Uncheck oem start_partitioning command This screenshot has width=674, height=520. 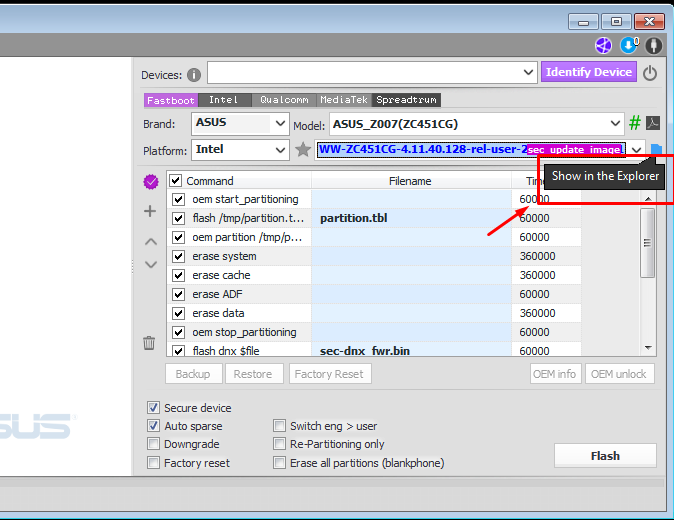pyautogui.click(x=178, y=199)
